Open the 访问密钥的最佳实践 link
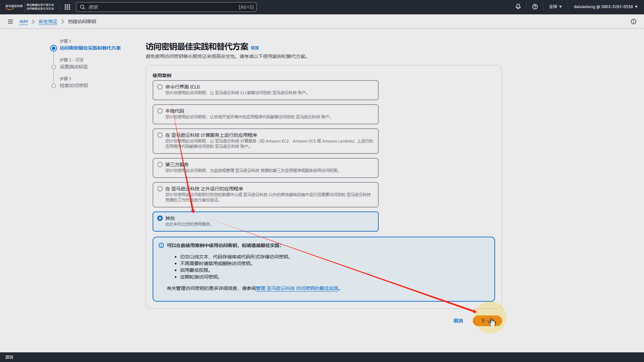 [297, 288]
